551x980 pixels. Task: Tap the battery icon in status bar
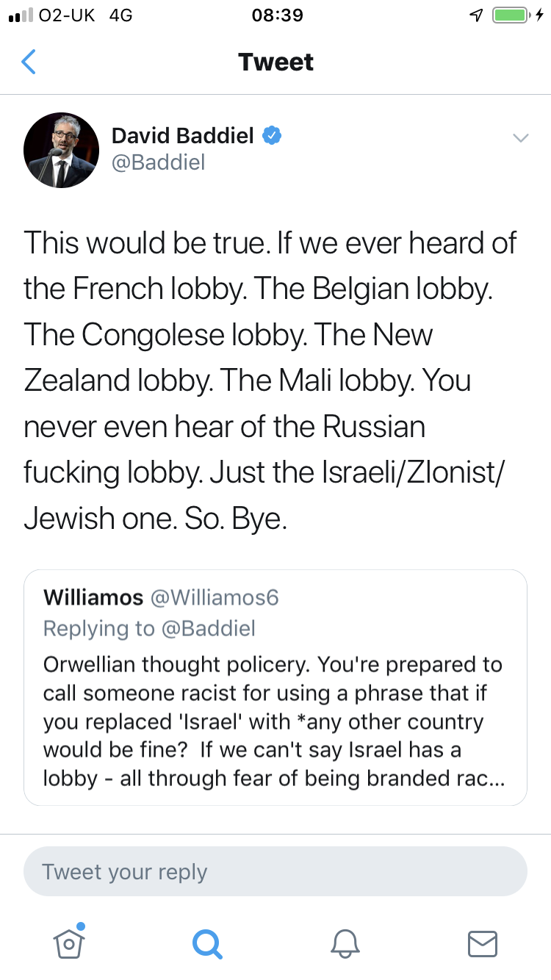[511, 15]
